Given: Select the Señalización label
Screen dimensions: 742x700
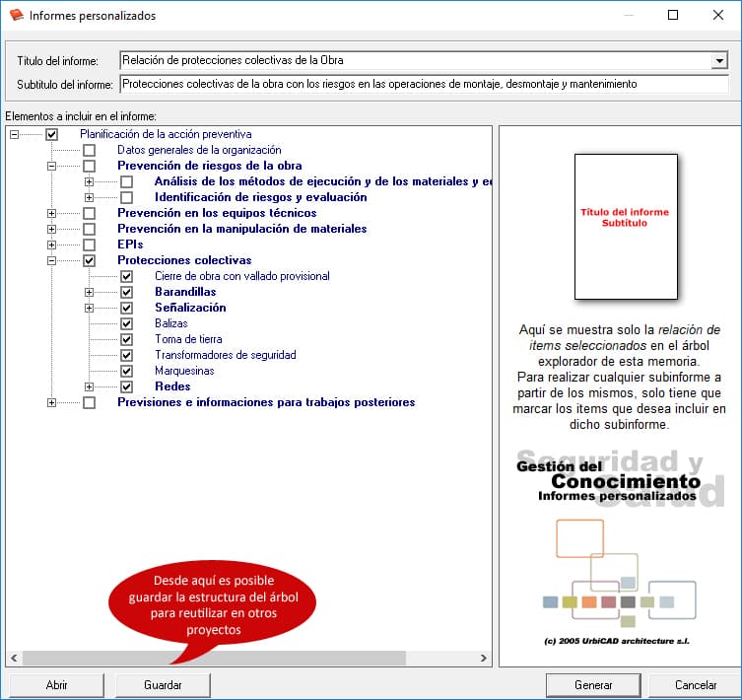Looking at the screenshot, I should [x=190, y=308].
